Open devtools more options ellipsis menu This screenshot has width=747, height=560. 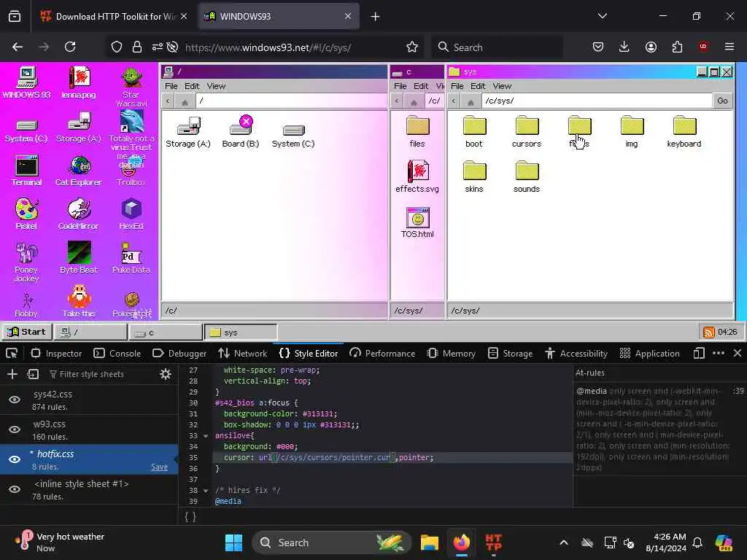[x=719, y=354]
